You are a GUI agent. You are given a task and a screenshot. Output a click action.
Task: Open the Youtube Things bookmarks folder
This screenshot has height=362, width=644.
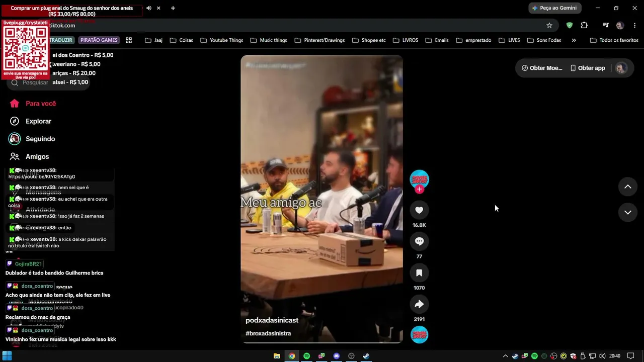coord(221,40)
